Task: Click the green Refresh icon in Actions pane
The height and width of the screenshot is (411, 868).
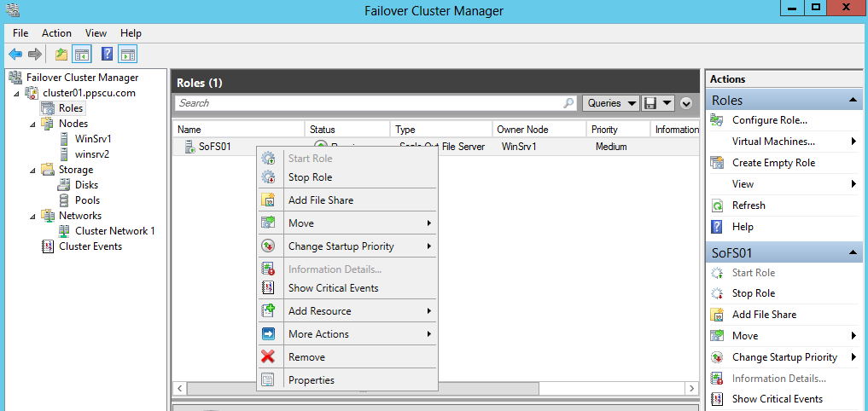Action: [717, 205]
